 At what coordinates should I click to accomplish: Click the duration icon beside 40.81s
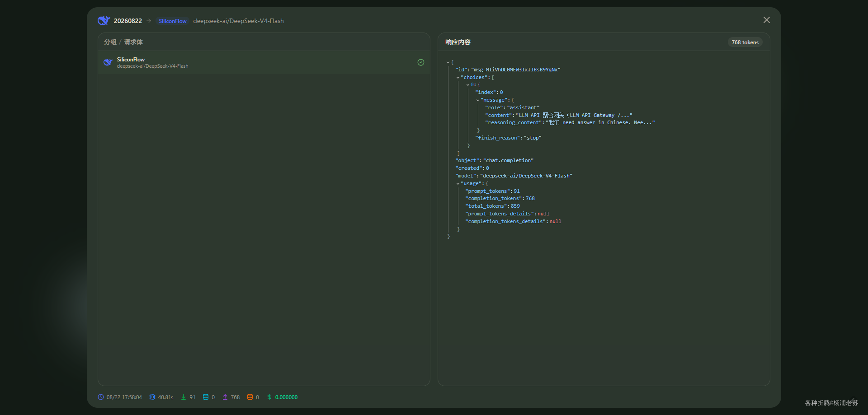point(152,397)
